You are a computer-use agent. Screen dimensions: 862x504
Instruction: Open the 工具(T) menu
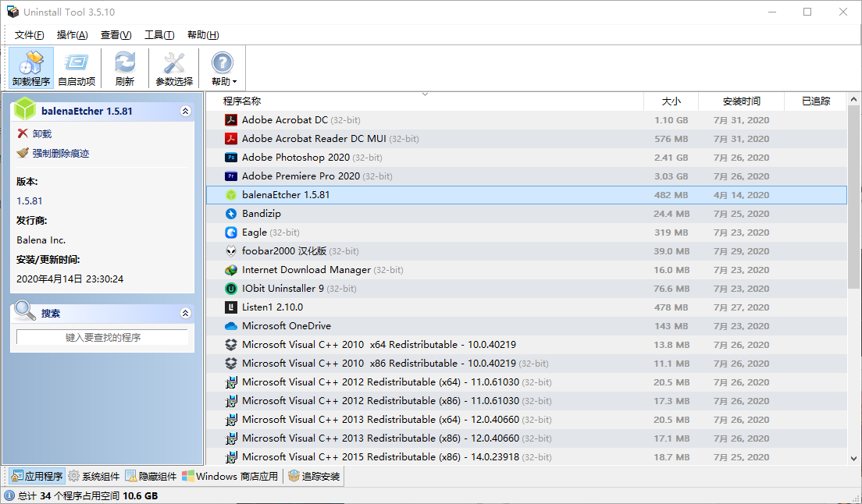pos(159,34)
